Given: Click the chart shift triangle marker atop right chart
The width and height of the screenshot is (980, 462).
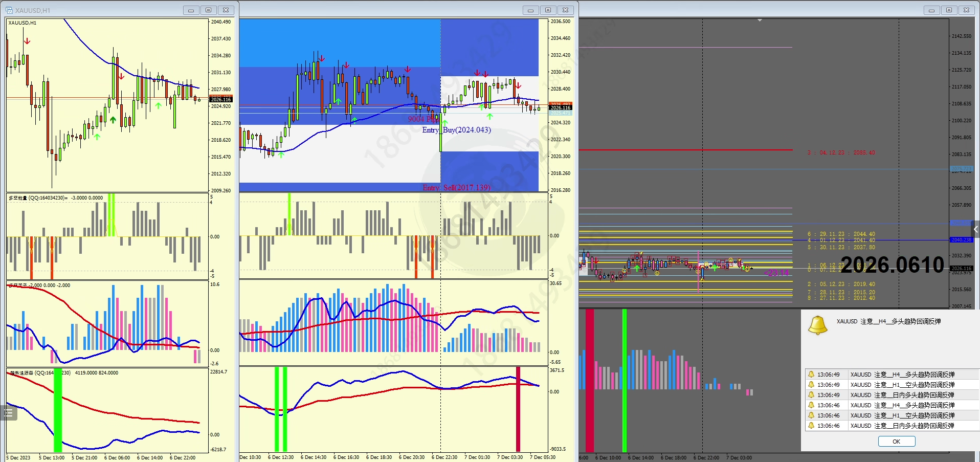Looking at the screenshot, I should click(x=760, y=20).
